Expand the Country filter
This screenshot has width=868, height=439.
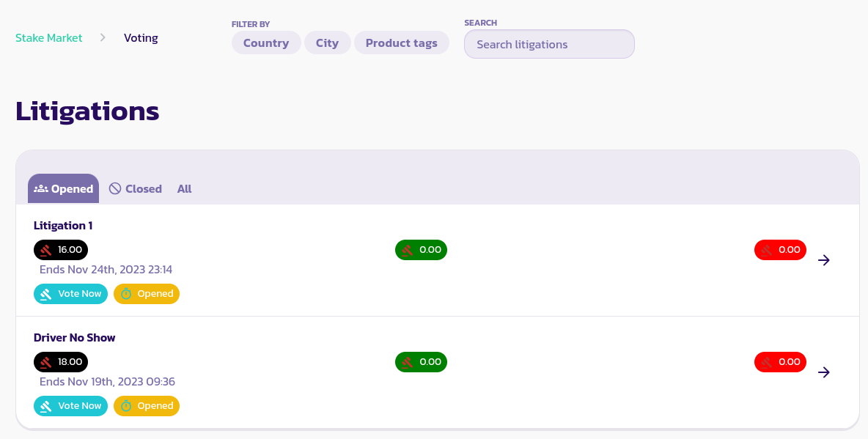266,43
